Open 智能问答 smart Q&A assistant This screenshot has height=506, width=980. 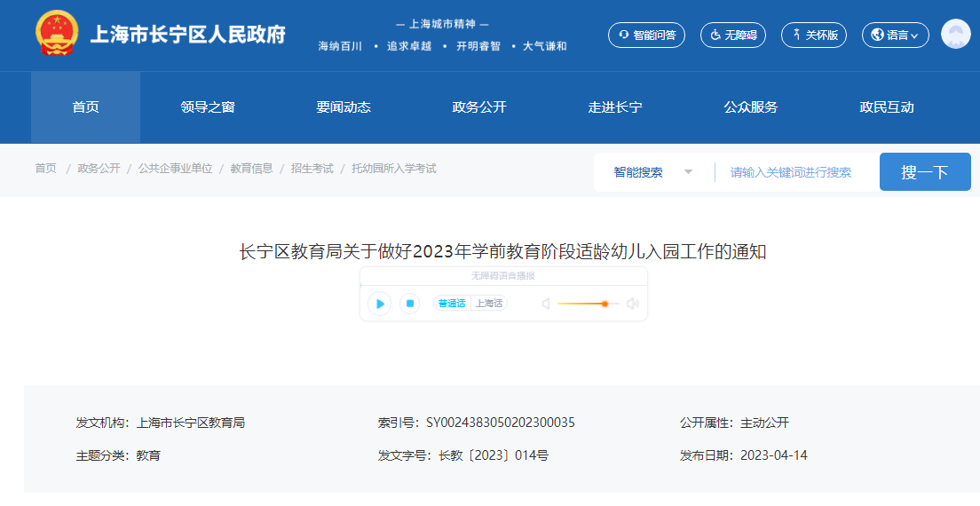pos(646,35)
